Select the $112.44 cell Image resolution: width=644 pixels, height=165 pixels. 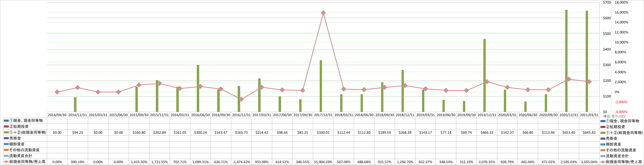pyautogui.click(x=344, y=132)
